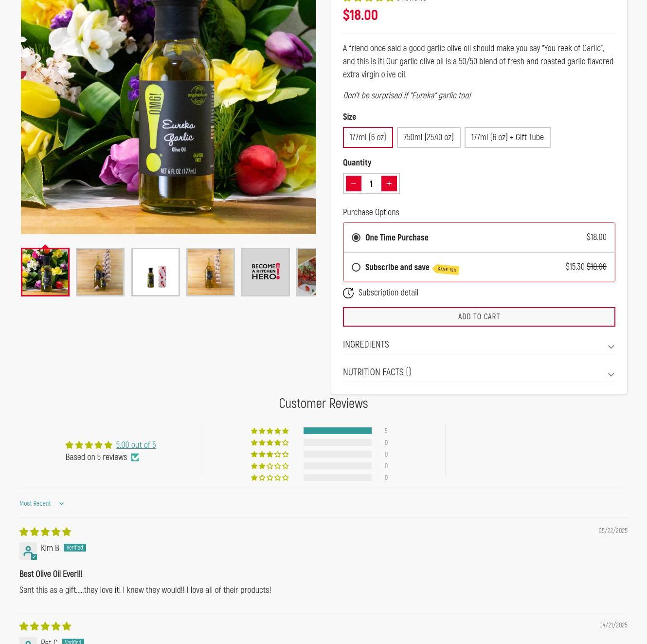
Task: Click the verified reviews checkmark badge
Action: coord(135,458)
